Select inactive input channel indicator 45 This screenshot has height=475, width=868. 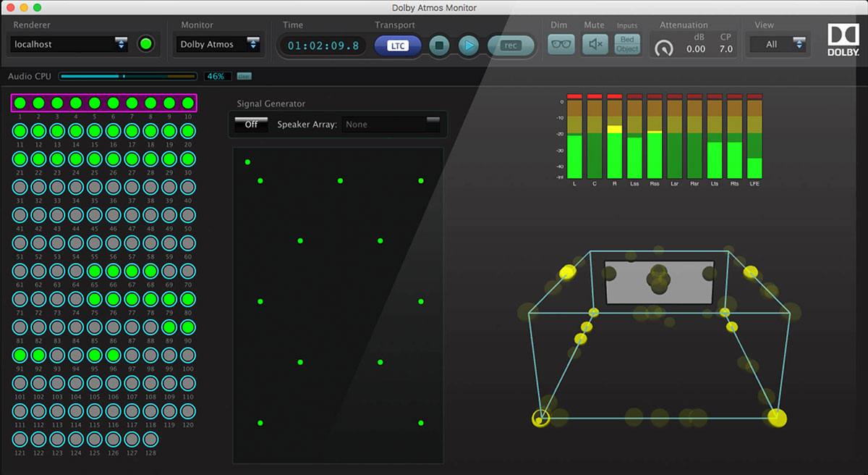95,215
